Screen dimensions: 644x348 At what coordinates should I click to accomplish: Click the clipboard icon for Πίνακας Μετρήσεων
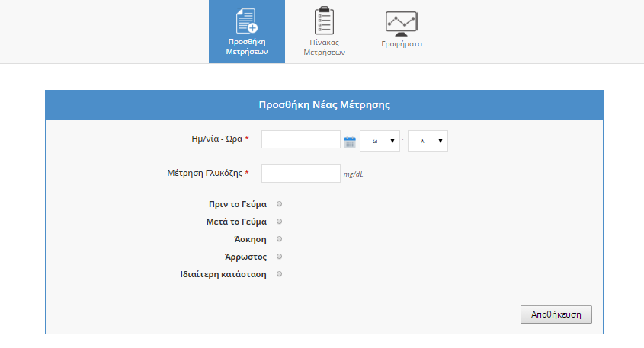pos(325,20)
